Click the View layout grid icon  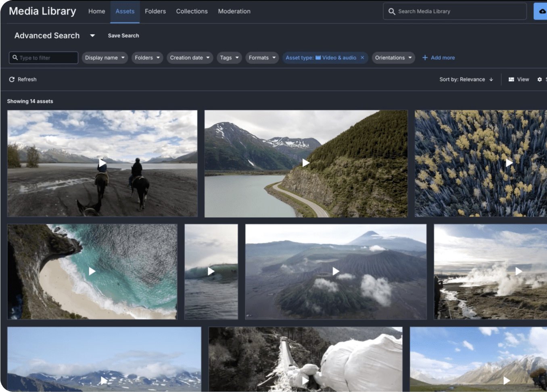coord(511,79)
